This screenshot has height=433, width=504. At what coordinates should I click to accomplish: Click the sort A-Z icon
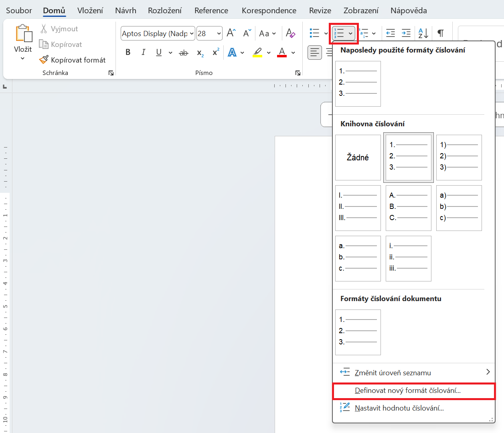(x=423, y=33)
